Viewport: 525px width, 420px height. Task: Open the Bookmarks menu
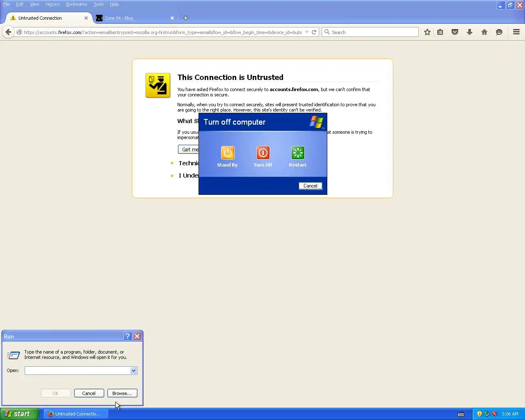pyautogui.click(x=76, y=4)
